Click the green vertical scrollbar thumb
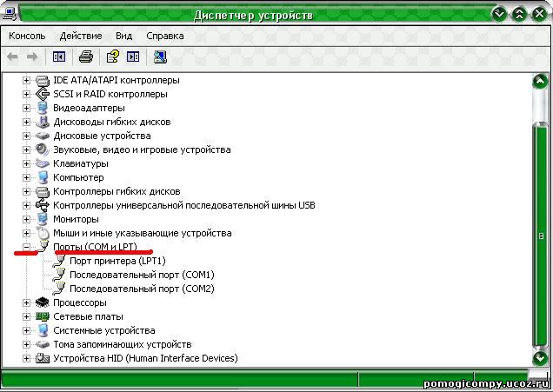 tap(540, 235)
